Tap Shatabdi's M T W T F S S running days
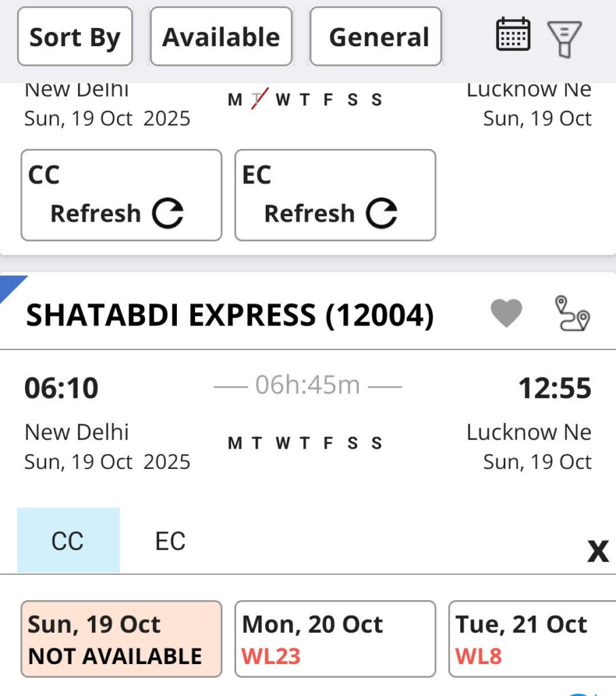This screenshot has width=616, height=696. (305, 444)
